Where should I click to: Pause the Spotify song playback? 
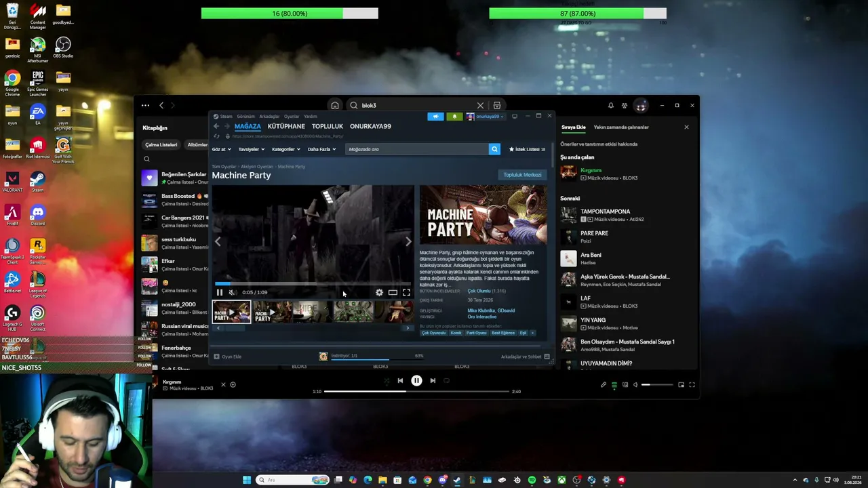click(416, 381)
